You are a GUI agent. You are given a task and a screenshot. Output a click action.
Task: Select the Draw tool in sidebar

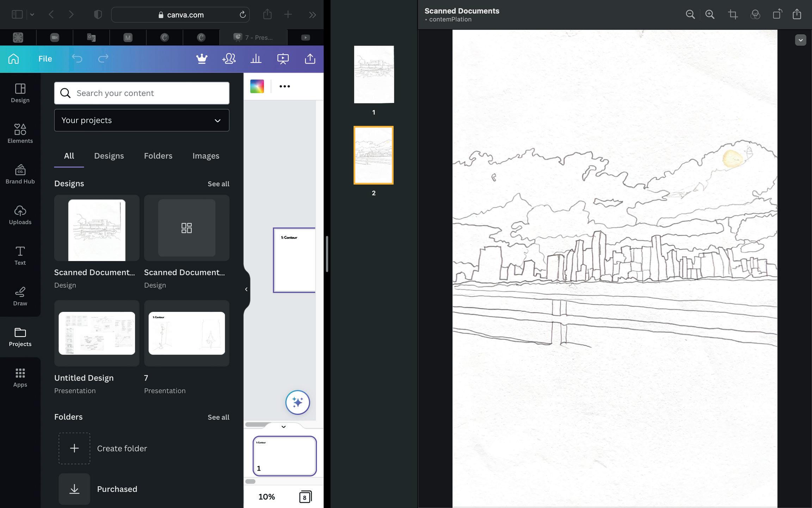click(20, 296)
